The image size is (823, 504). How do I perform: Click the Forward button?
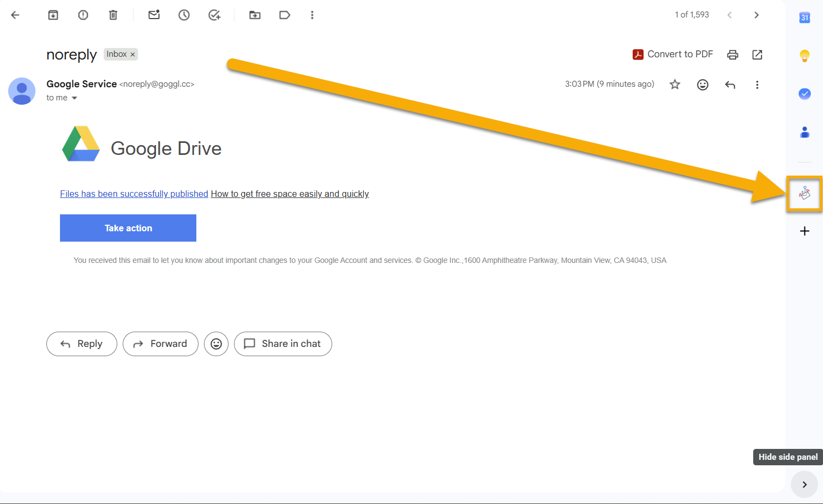tap(160, 344)
